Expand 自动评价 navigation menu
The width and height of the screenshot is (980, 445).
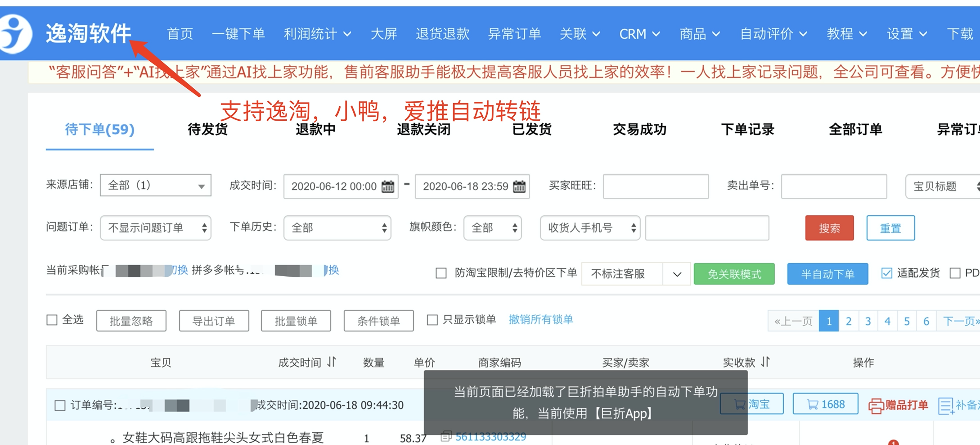[773, 34]
